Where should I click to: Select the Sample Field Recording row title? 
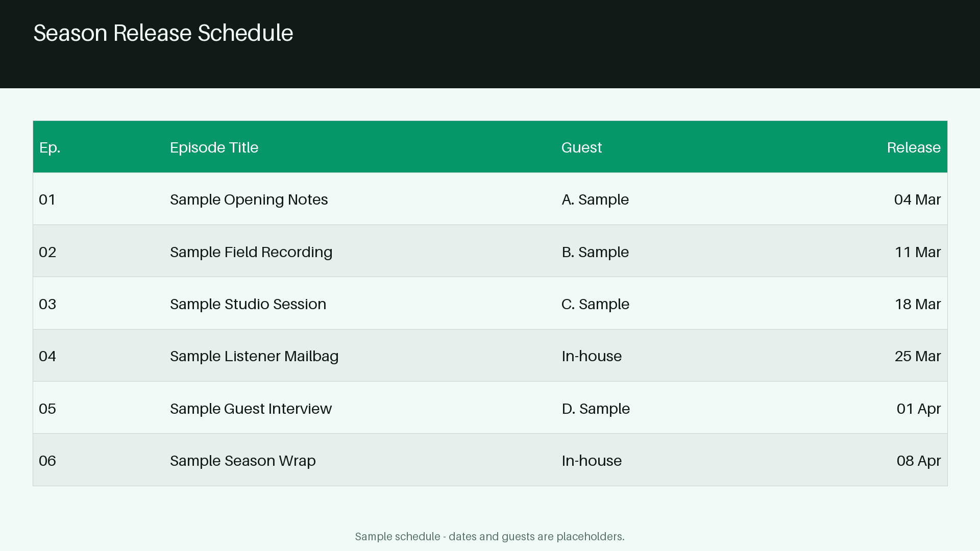point(251,252)
